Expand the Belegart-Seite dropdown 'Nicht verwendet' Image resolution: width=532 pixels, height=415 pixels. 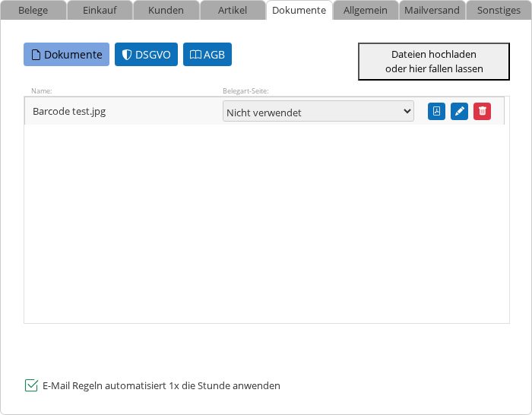318,112
